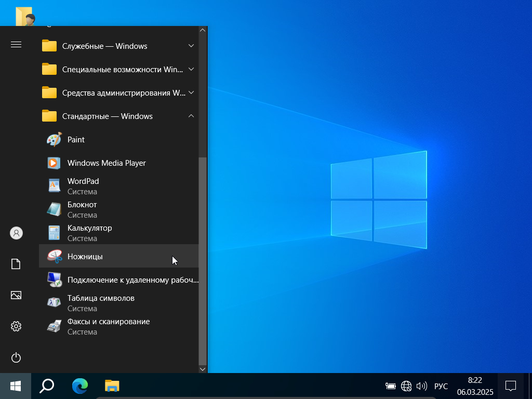
Task: Expand Служебные — Windows folder
Action: pos(104,46)
